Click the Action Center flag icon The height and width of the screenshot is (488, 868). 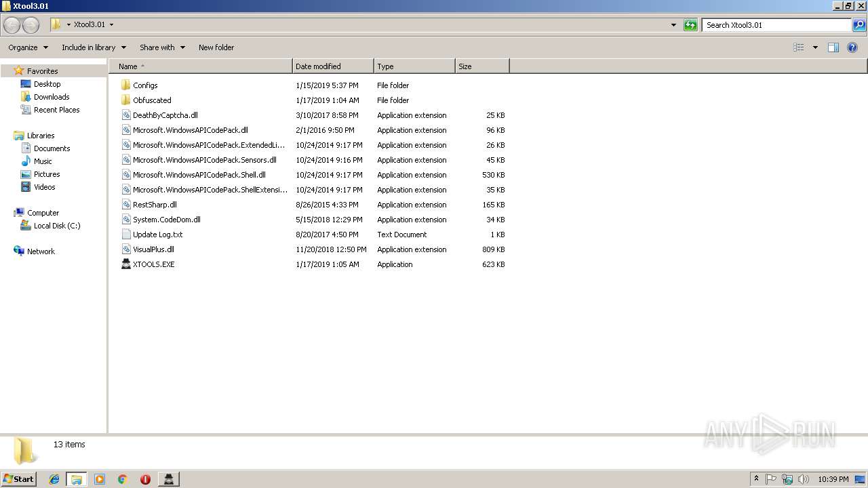(x=771, y=479)
